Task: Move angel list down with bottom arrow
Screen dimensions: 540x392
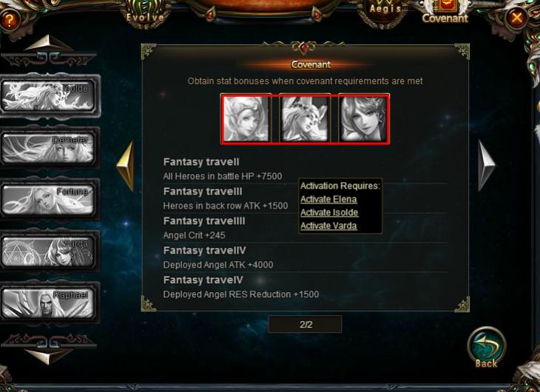Action: point(50,356)
